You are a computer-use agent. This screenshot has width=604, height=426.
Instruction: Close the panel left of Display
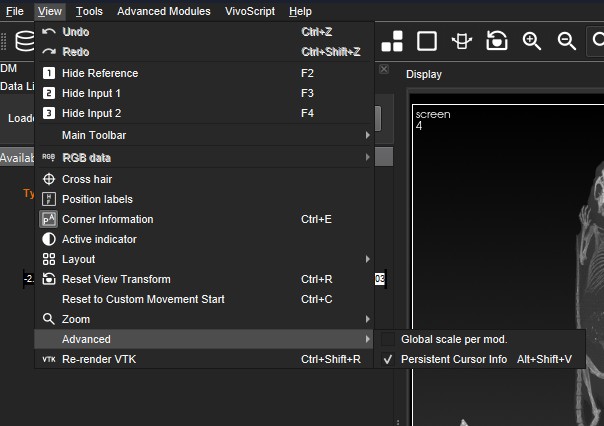click(x=385, y=70)
